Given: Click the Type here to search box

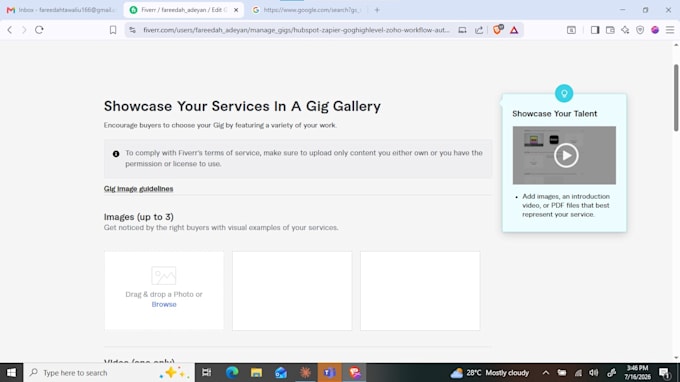Looking at the screenshot, I should tap(108, 372).
